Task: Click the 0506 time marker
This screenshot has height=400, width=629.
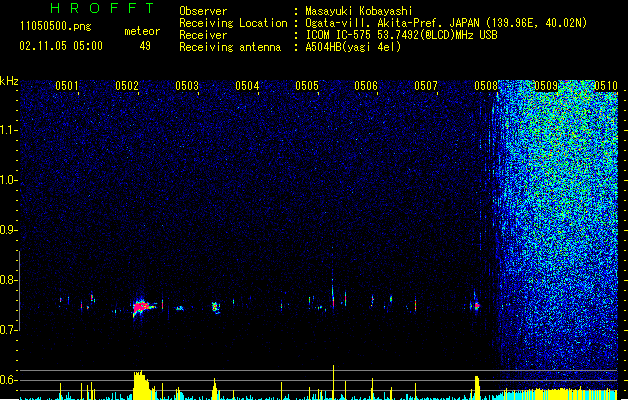Action: (x=366, y=86)
